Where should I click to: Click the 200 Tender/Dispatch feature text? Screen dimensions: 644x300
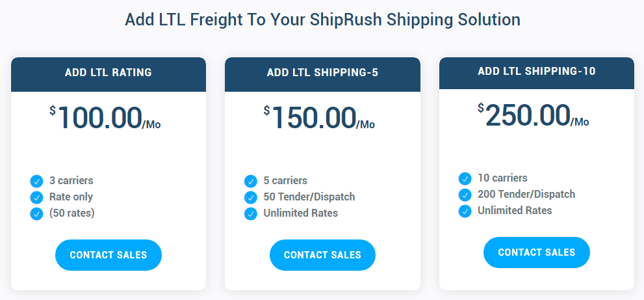pyautogui.click(x=526, y=194)
